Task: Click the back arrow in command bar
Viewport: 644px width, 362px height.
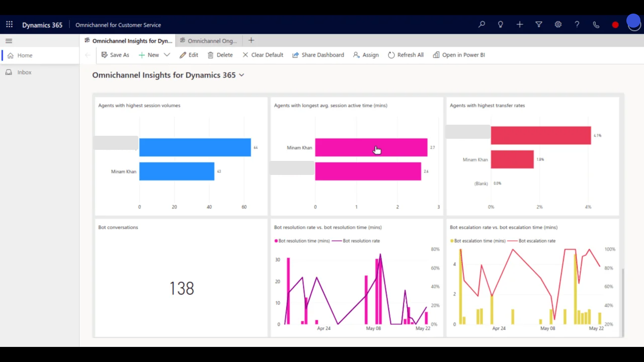Action: (88, 55)
